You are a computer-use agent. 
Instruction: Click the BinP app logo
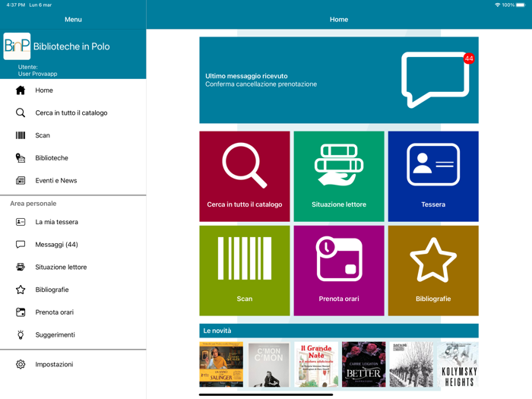(17, 46)
